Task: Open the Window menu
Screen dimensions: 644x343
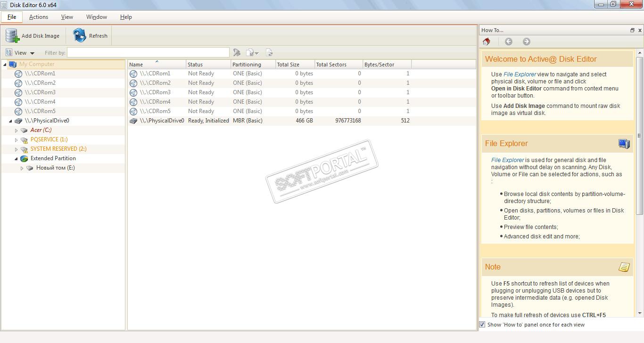Action: pos(97,17)
